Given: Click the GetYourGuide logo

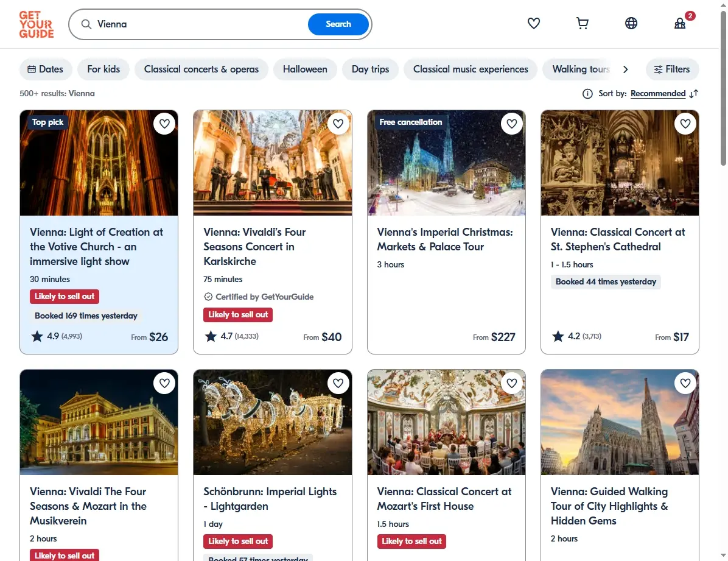Looking at the screenshot, I should pyautogui.click(x=36, y=24).
